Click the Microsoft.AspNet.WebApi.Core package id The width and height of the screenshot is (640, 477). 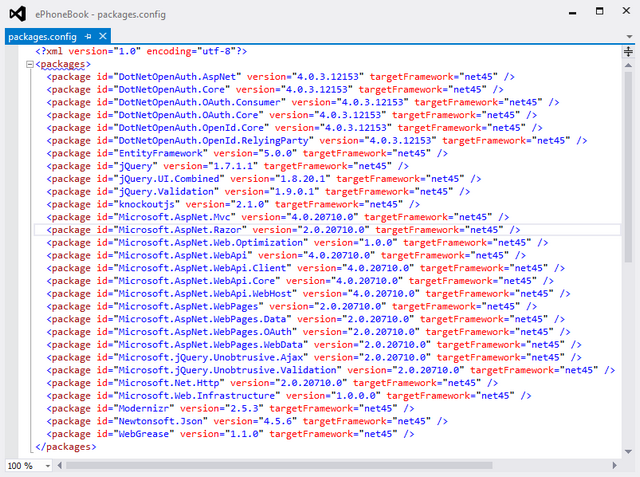[197, 281]
